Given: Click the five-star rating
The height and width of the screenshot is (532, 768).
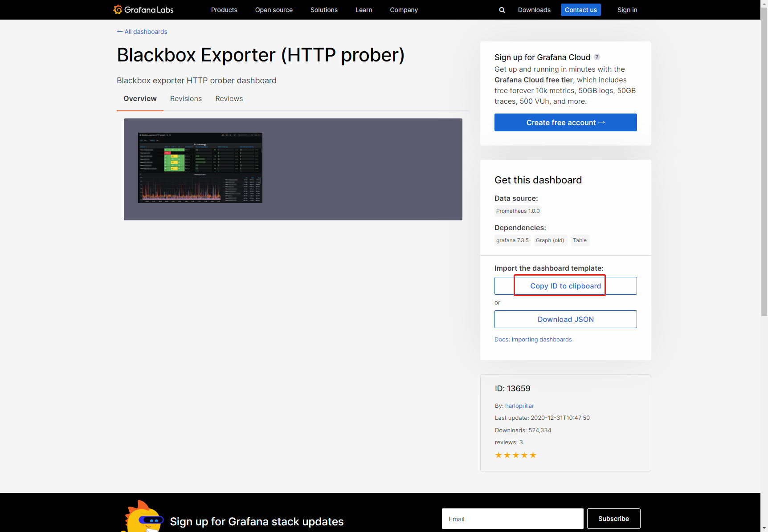Looking at the screenshot, I should (x=515, y=455).
